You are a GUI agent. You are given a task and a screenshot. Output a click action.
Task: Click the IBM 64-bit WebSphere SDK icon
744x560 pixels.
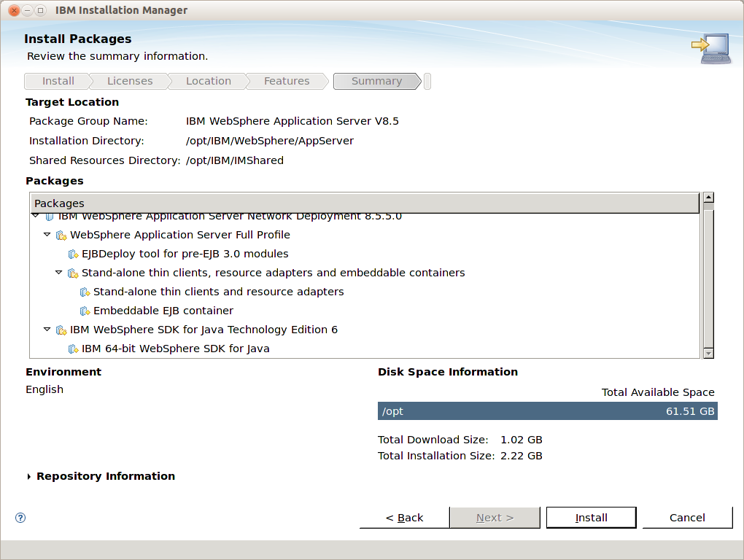click(x=73, y=349)
